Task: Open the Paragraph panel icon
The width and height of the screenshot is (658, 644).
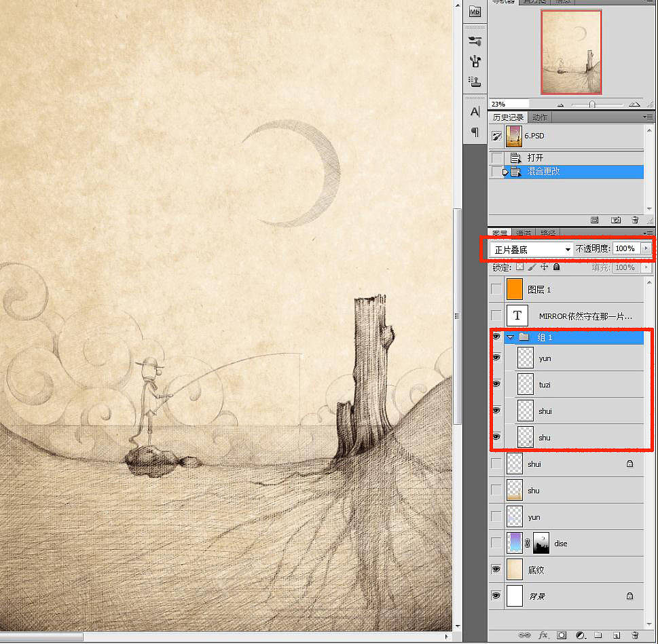Action: click(x=475, y=132)
